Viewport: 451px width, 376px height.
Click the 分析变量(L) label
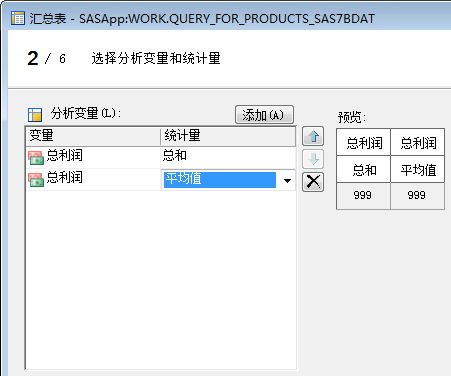click(x=86, y=114)
